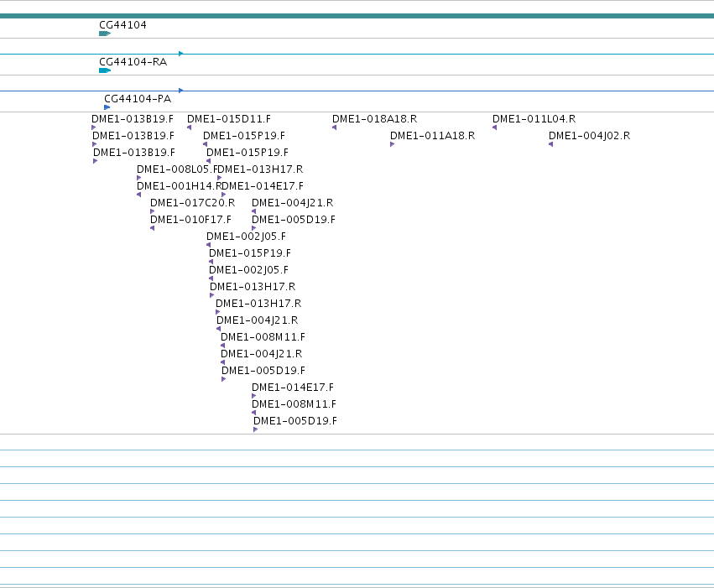Open the CG44104-RA transcript label
The height and width of the screenshot is (588, 714).
133,62
